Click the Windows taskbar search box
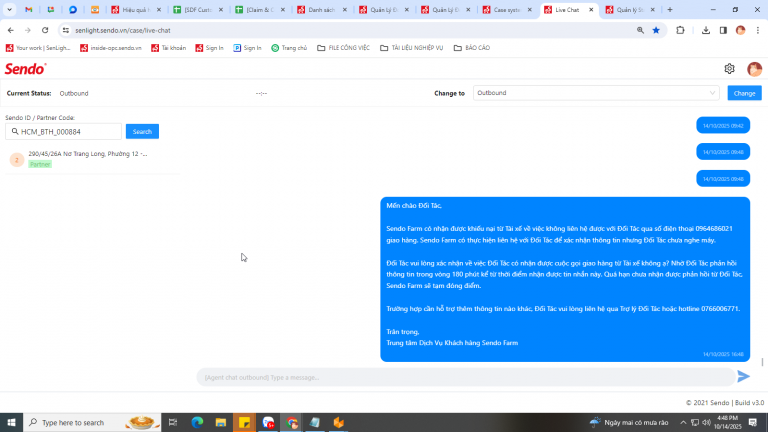The image size is (768, 432). [x=92, y=422]
